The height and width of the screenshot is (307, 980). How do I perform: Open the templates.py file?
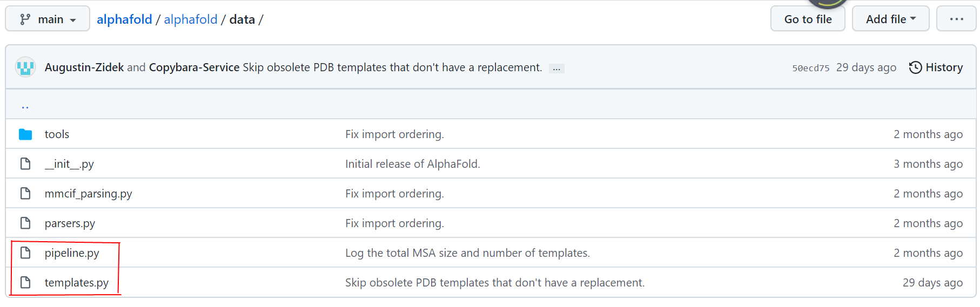click(77, 283)
